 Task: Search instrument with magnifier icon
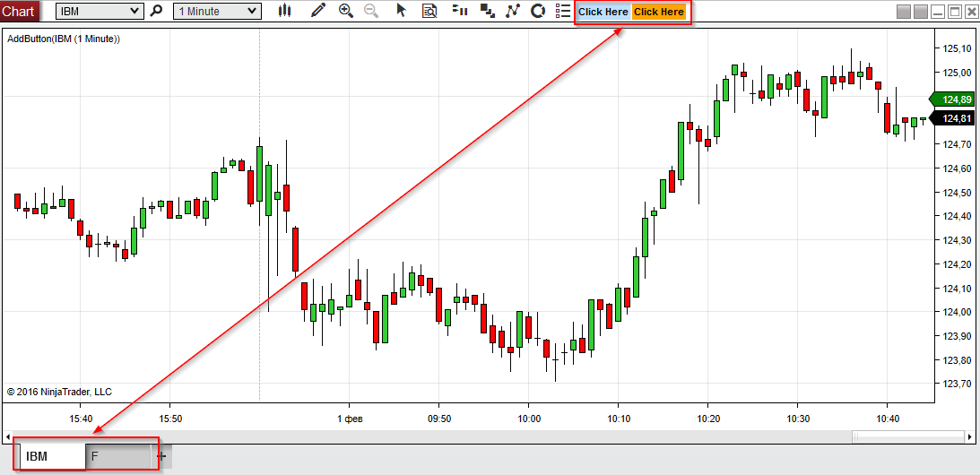click(157, 11)
